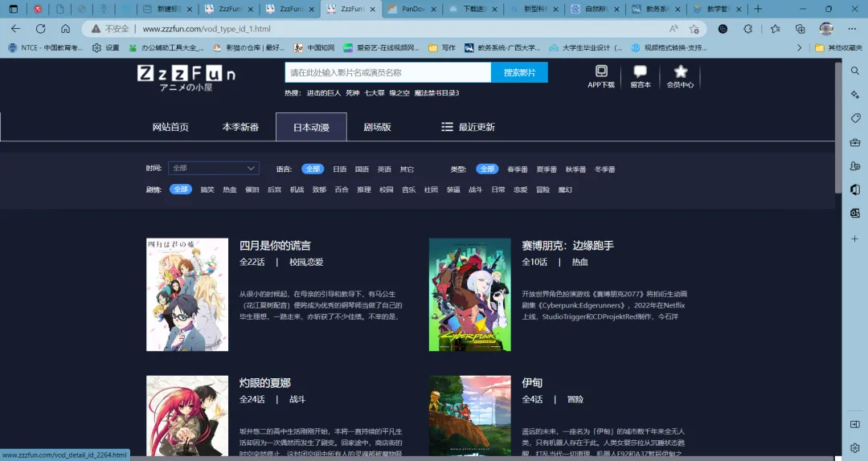Open the Edge settings and more menu
The image size is (868, 461).
(852, 29)
